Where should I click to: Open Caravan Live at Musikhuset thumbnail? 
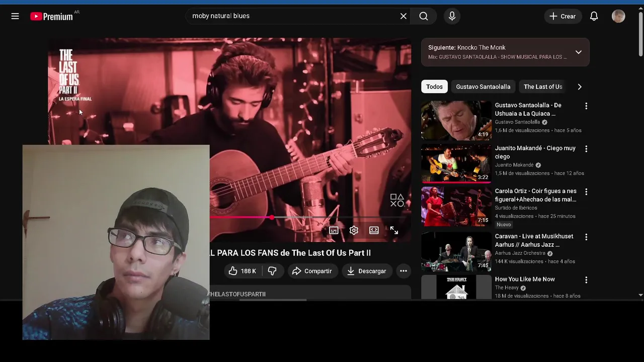(456, 251)
